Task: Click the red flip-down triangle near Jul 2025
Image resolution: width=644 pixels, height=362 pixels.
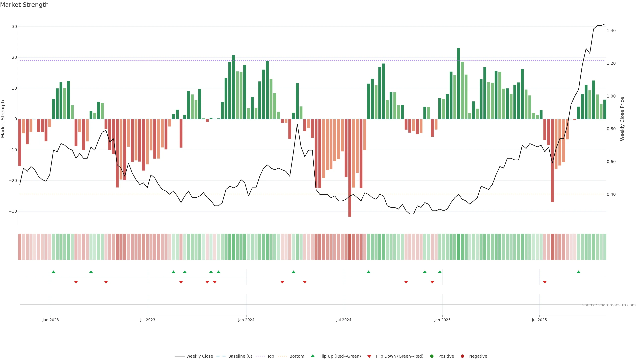Action: (545, 282)
